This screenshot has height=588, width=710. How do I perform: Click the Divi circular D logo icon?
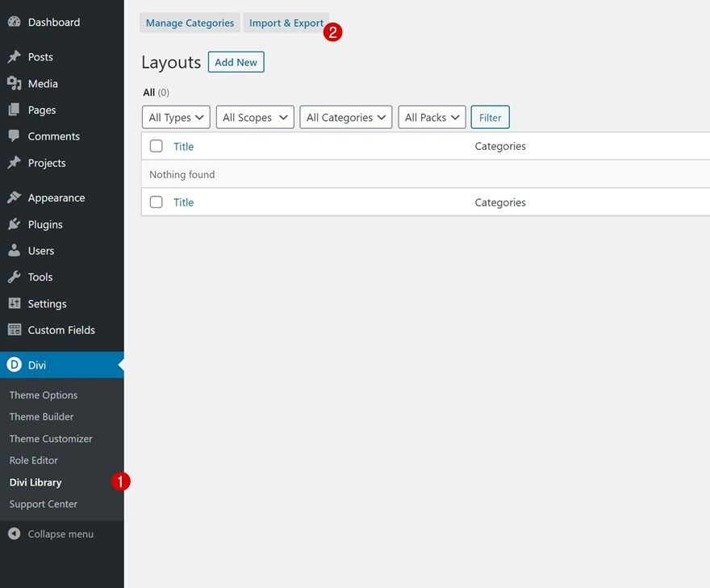pyautogui.click(x=14, y=365)
